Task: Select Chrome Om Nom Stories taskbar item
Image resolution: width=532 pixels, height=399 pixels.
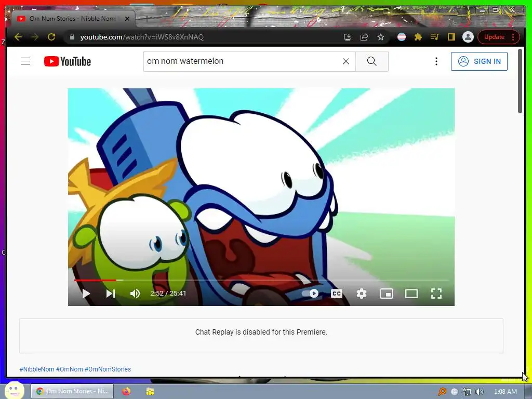Action: [x=72, y=391]
